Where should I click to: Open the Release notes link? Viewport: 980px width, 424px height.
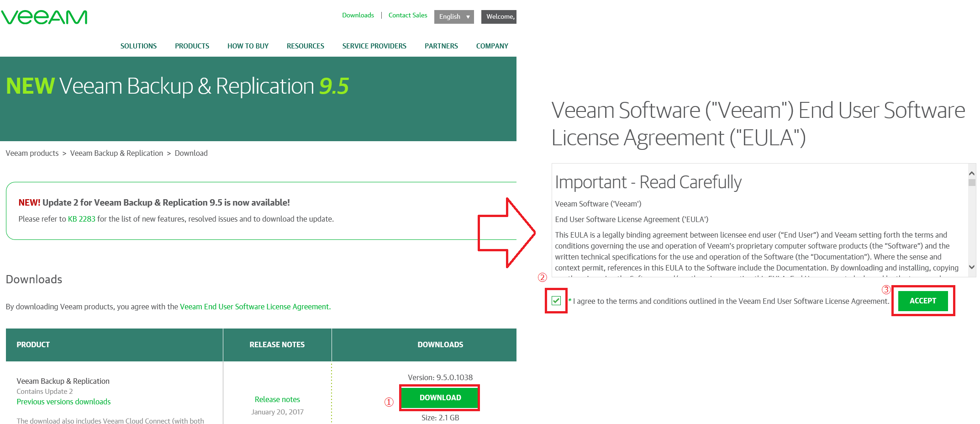pos(277,399)
